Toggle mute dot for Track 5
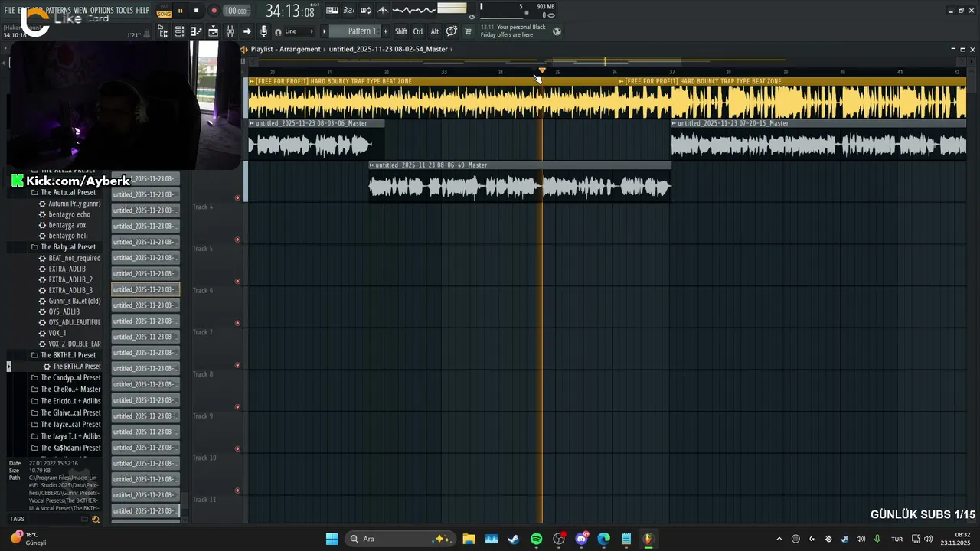980x551 pixels. (x=237, y=240)
